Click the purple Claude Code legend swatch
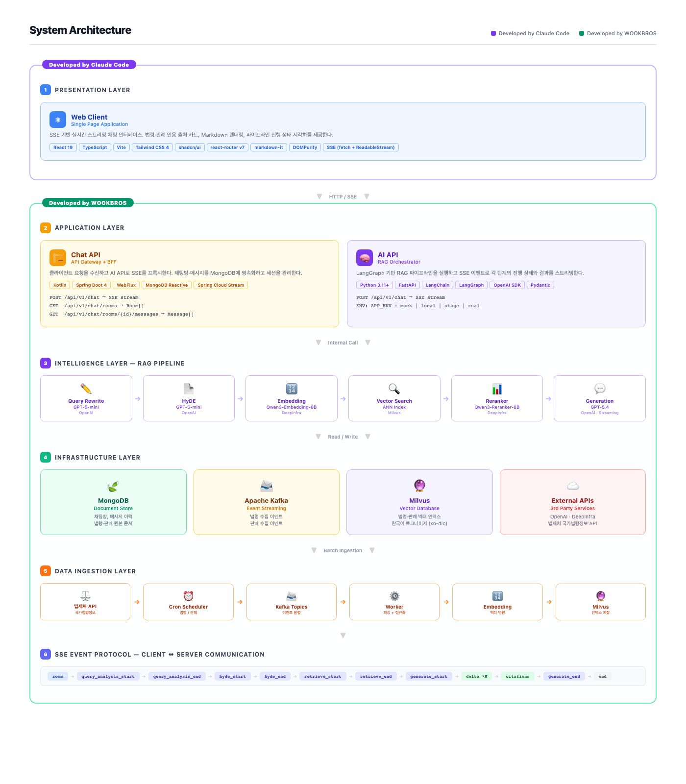 (x=493, y=33)
